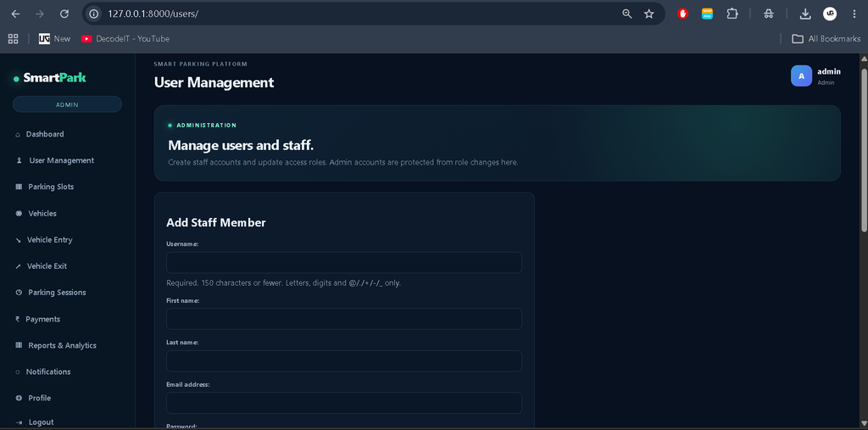Click the red hand blocker extension icon
The height and width of the screenshot is (430, 868).
tap(682, 14)
